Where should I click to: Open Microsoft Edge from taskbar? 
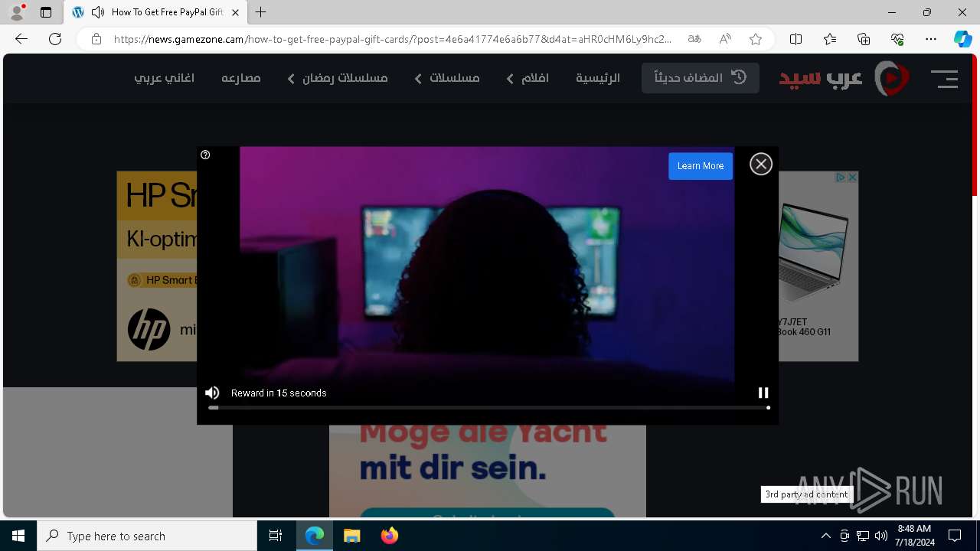click(x=315, y=536)
